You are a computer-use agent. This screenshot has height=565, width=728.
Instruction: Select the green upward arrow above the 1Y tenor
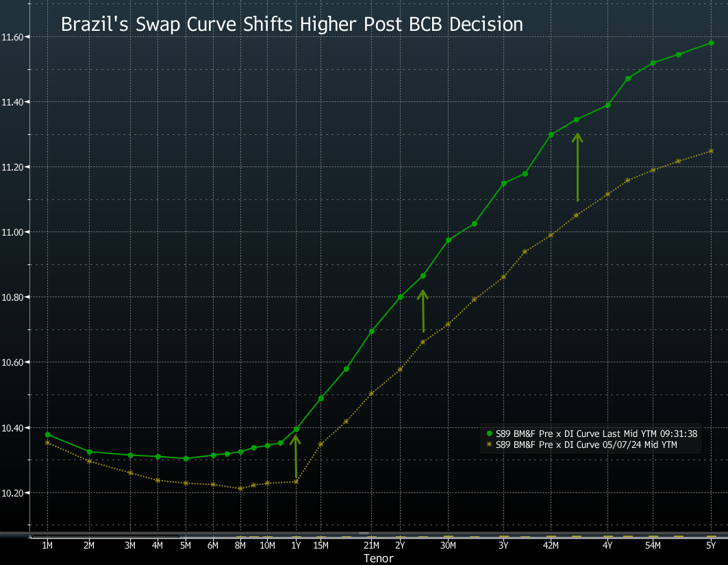click(295, 456)
